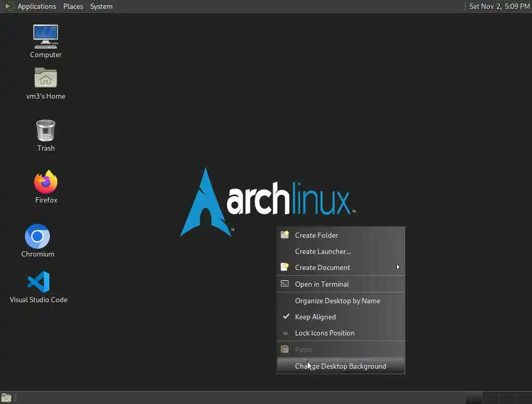Open the Places menu
532x404 pixels.
(x=73, y=6)
